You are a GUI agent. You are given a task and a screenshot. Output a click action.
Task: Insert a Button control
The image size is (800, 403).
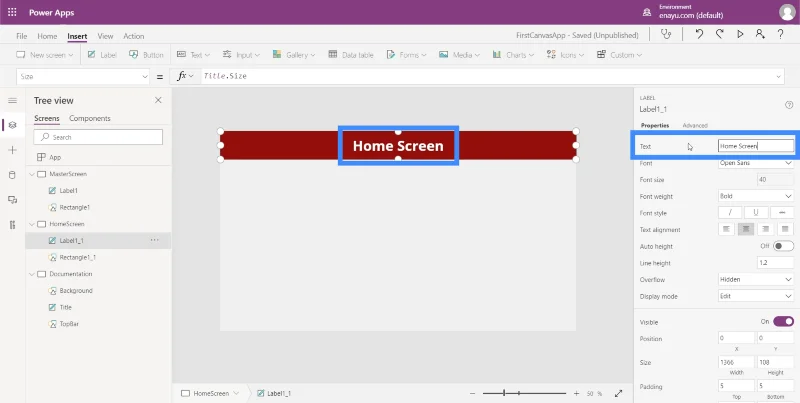click(146, 55)
